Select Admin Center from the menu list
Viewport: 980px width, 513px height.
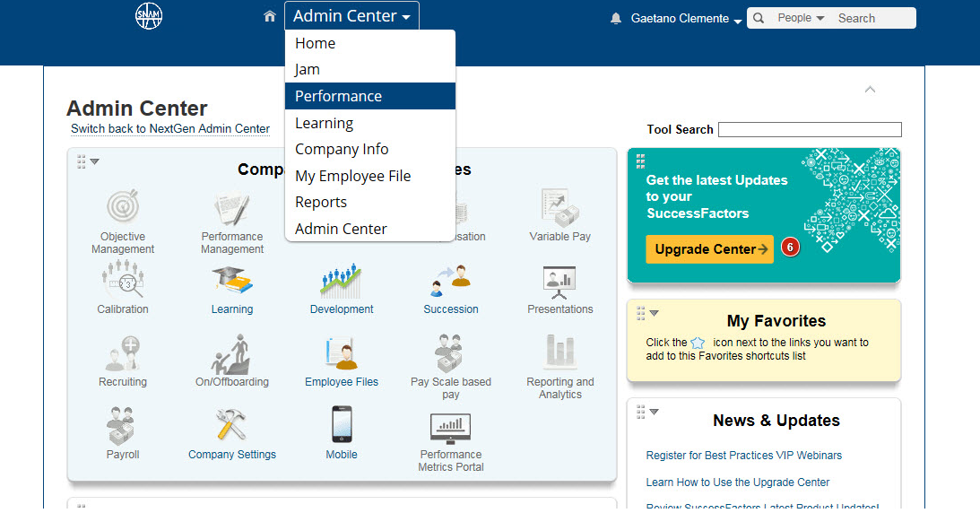370,229
